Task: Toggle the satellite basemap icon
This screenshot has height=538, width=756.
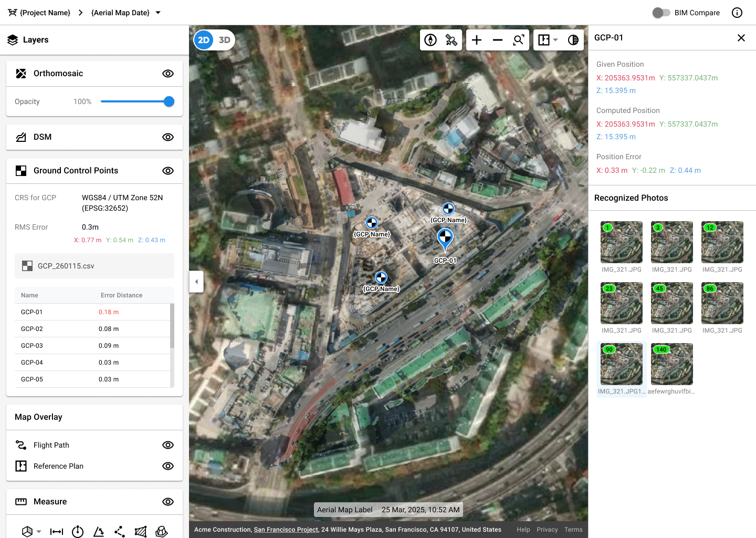Action: [x=451, y=40]
